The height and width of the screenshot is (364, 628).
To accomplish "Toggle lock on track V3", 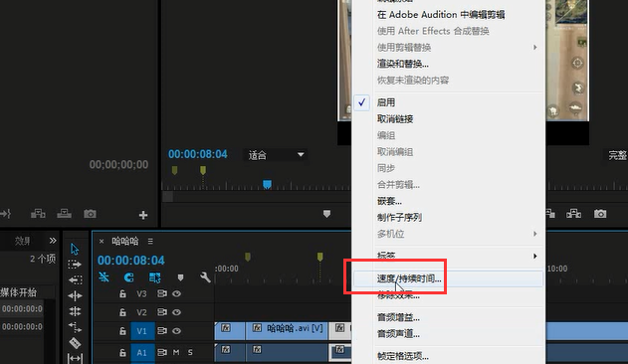I will tap(122, 294).
